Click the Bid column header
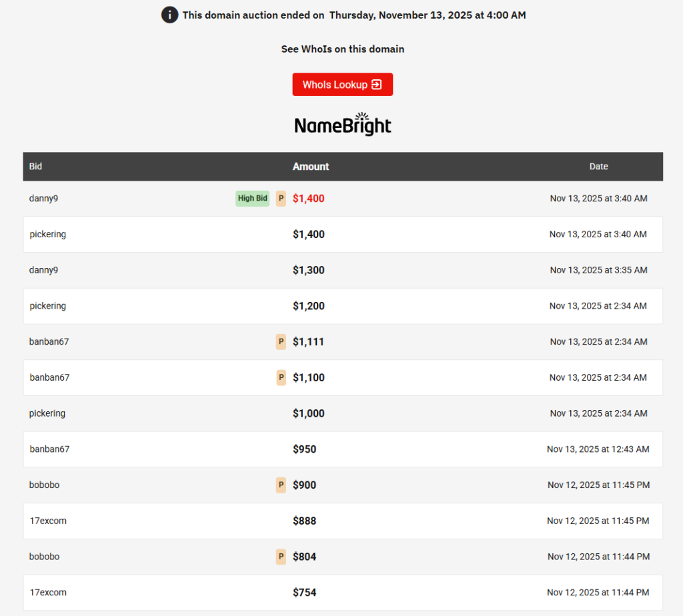Viewport: 683px width, 616px height. point(36,167)
